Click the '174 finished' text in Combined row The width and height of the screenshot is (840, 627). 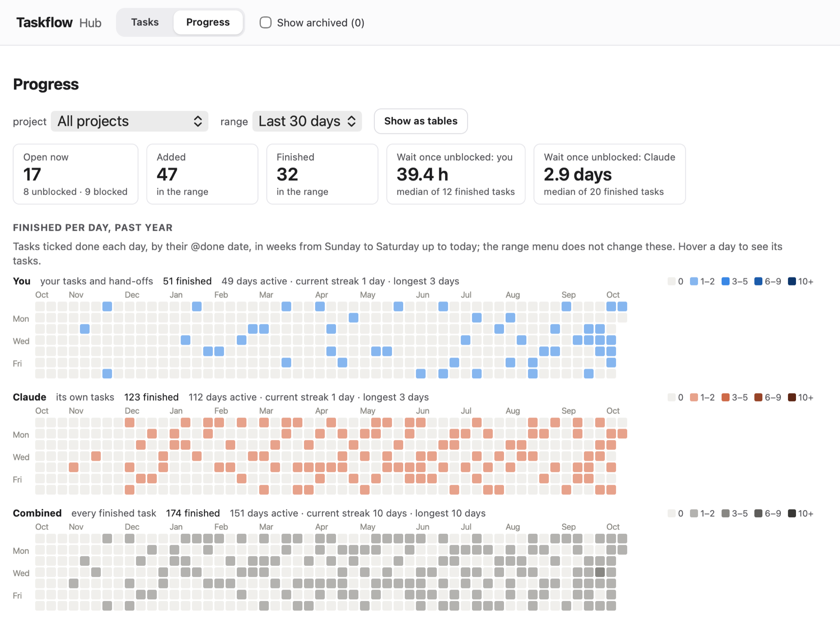tap(193, 513)
